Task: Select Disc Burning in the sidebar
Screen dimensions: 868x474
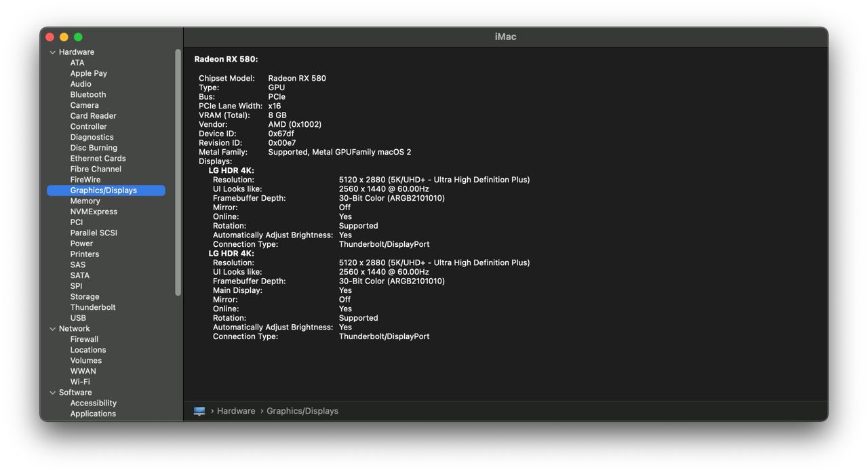Action: tap(94, 148)
